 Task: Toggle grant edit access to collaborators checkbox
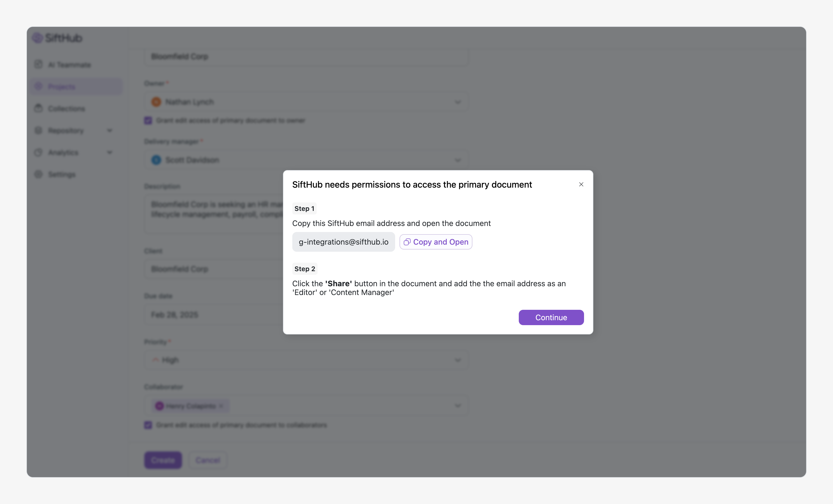point(148,425)
